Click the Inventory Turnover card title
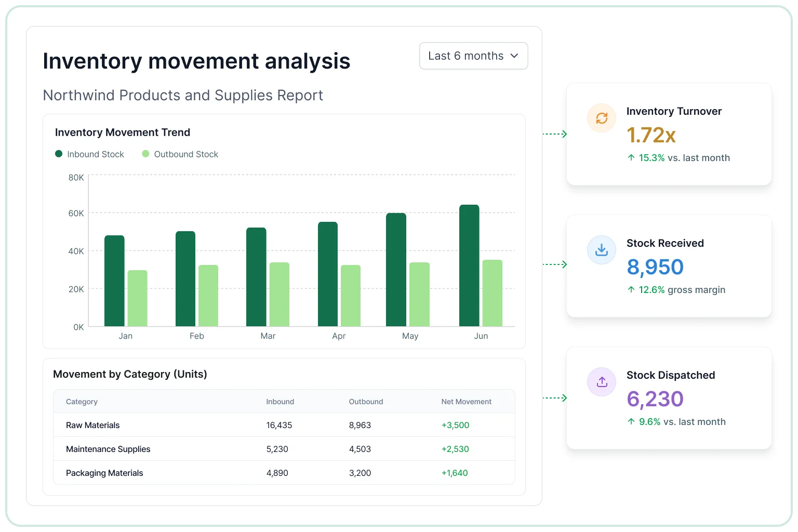Image resolution: width=798 pixels, height=532 pixels. tap(674, 111)
